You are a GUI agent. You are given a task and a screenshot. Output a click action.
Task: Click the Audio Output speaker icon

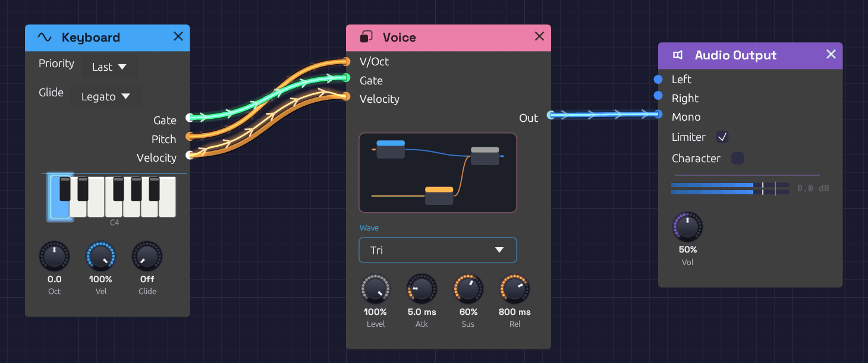(x=678, y=55)
